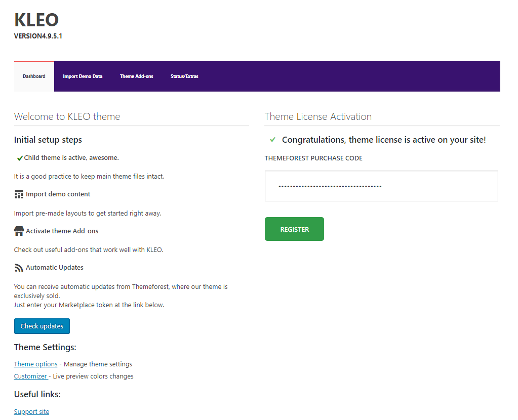Image resolution: width=518 pixels, height=420 pixels.
Task: Click the 'Useful links:' heading
Action: [37, 394]
